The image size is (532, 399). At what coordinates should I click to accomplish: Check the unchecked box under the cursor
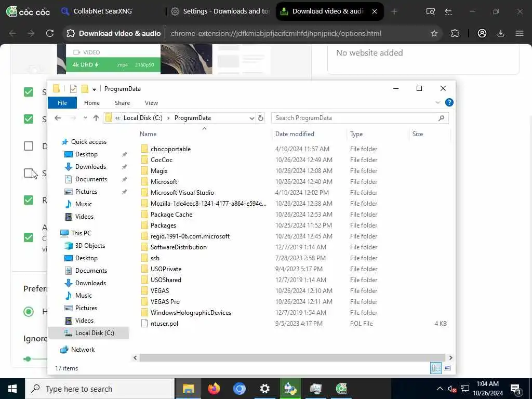pos(29,173)
